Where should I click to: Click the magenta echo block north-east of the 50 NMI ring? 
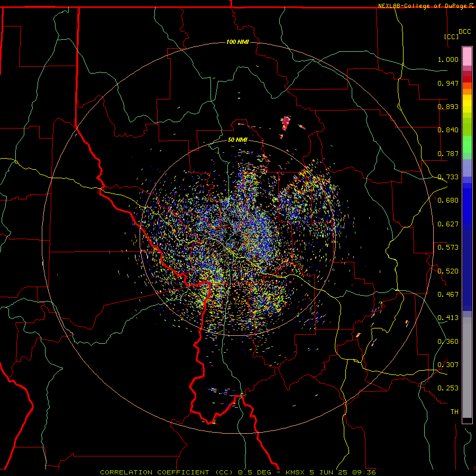click(x=286, y=123)
